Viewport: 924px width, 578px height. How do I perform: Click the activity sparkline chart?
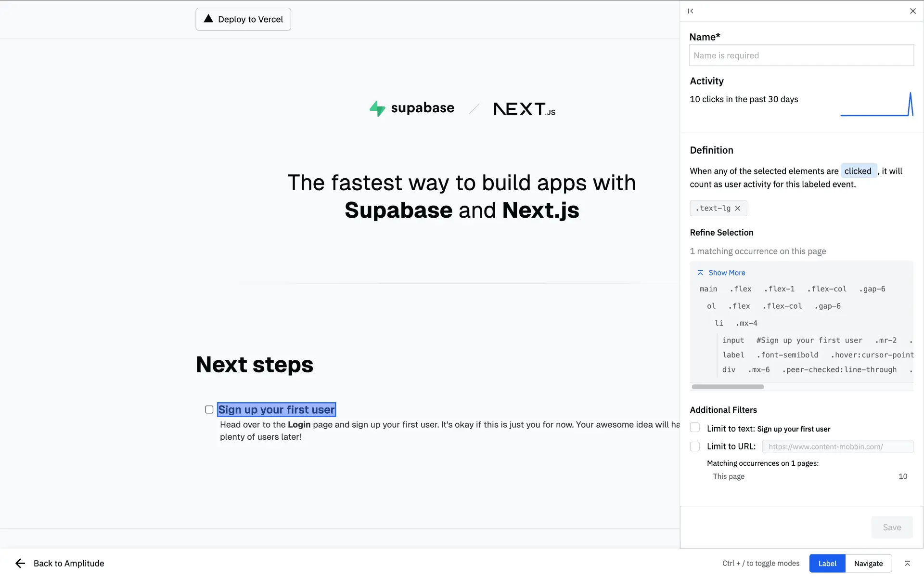click(876, 105)
